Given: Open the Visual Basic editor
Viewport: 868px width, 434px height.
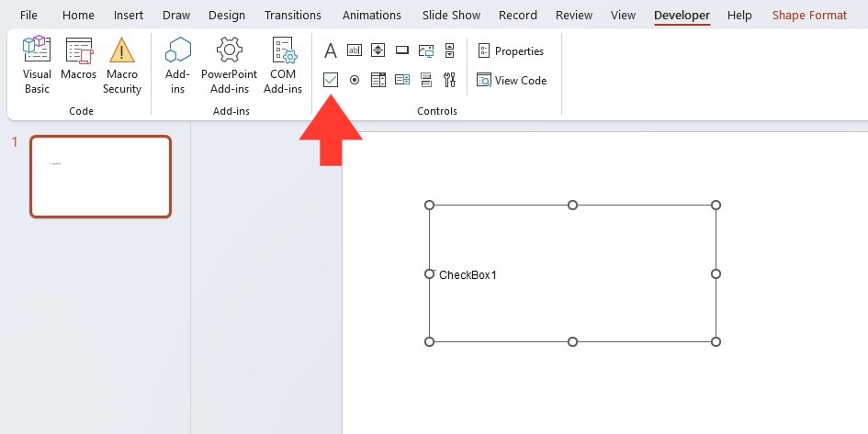Looking at the screenshot, I should [37, 64].
